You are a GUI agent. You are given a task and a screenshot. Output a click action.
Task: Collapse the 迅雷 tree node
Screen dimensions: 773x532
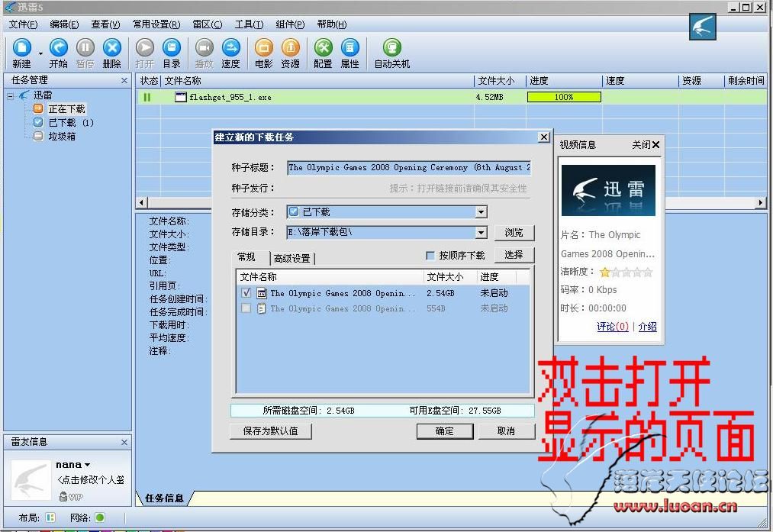click(x=10, y=95)
